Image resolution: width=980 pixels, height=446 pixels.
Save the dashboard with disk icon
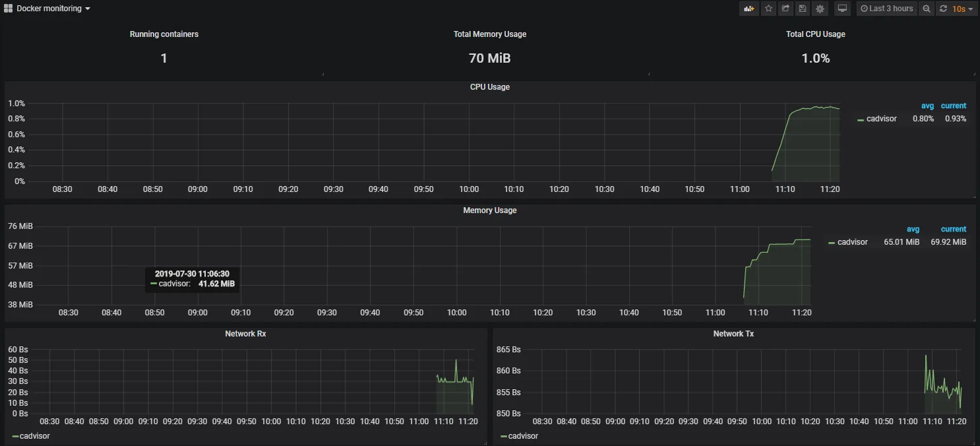[803, 9]
